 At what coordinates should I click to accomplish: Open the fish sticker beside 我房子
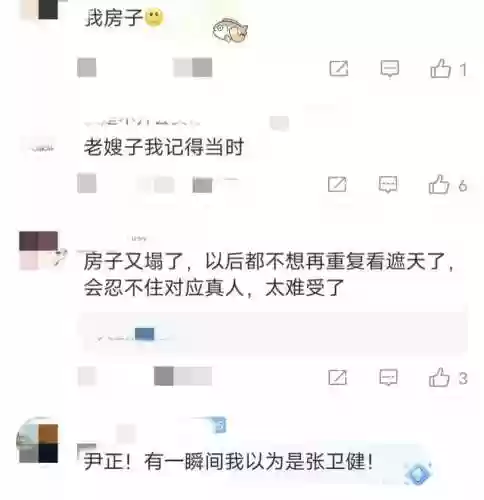pyautogui.click(x=230, y=30)
